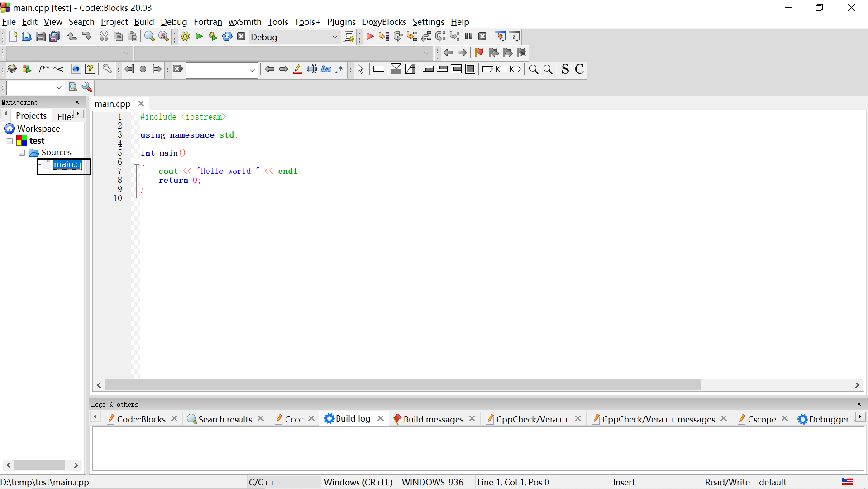
Task: Toggle regex search option
Action: pyautogui.click(x=340, y=69)
